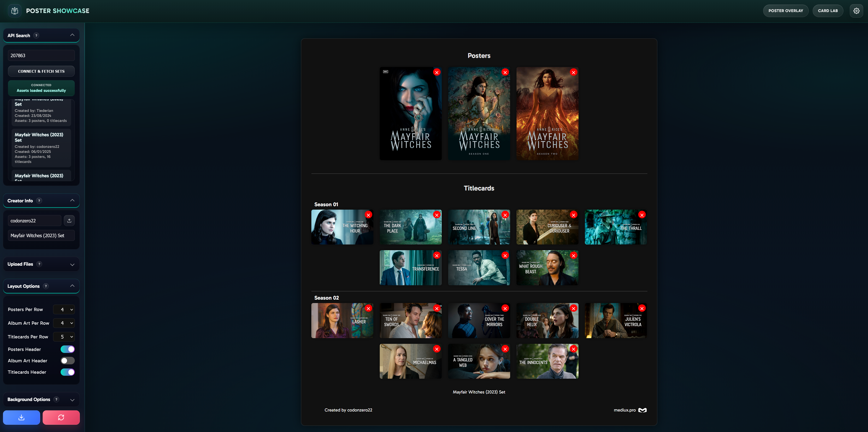Click the API Search help icon
868x432 pixels.
click(x=36, y=35)
